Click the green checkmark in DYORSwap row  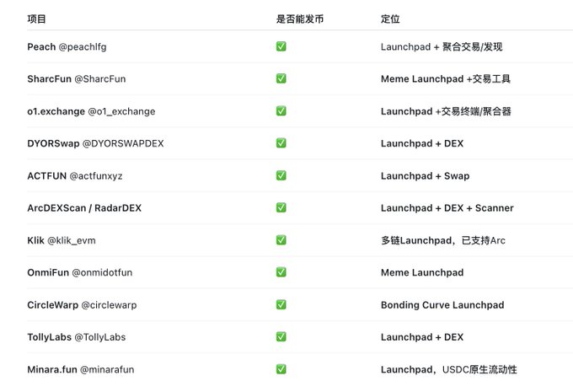(x=281, y=143)
